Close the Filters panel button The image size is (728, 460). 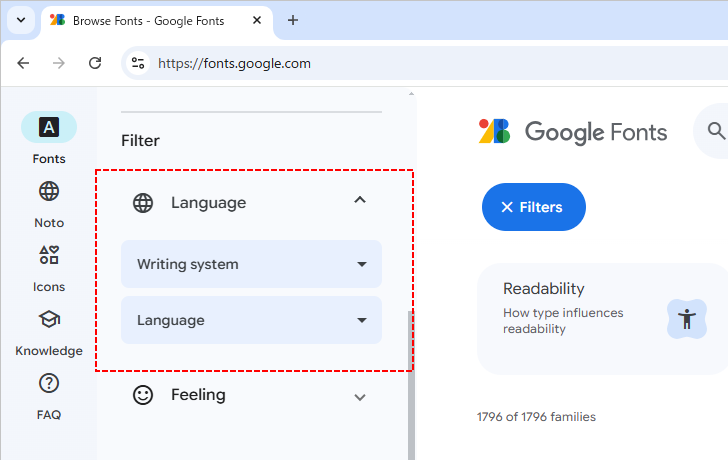tap(533, 207)
